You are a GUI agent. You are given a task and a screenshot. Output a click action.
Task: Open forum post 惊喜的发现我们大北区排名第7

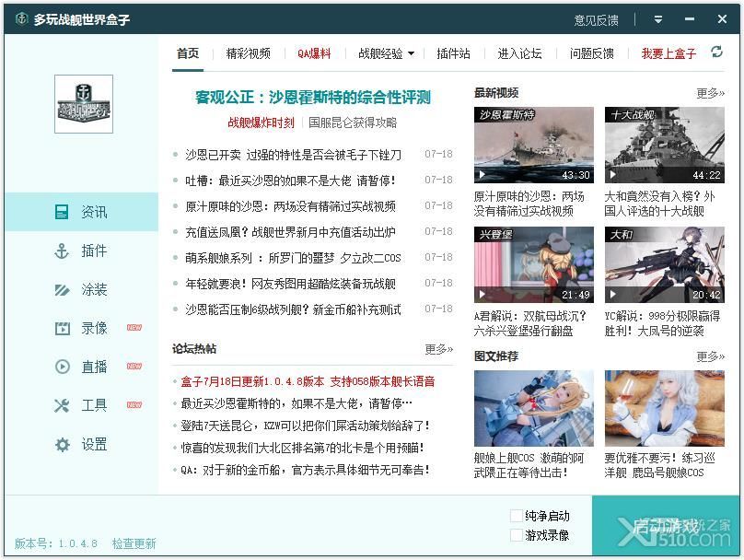(x=303, y=448)
